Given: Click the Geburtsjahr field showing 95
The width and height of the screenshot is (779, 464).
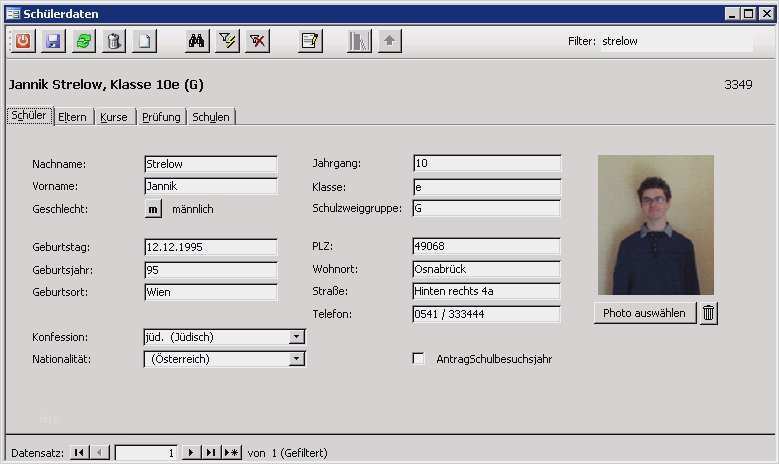Looking at the screenshot, I should coord(211,270).
